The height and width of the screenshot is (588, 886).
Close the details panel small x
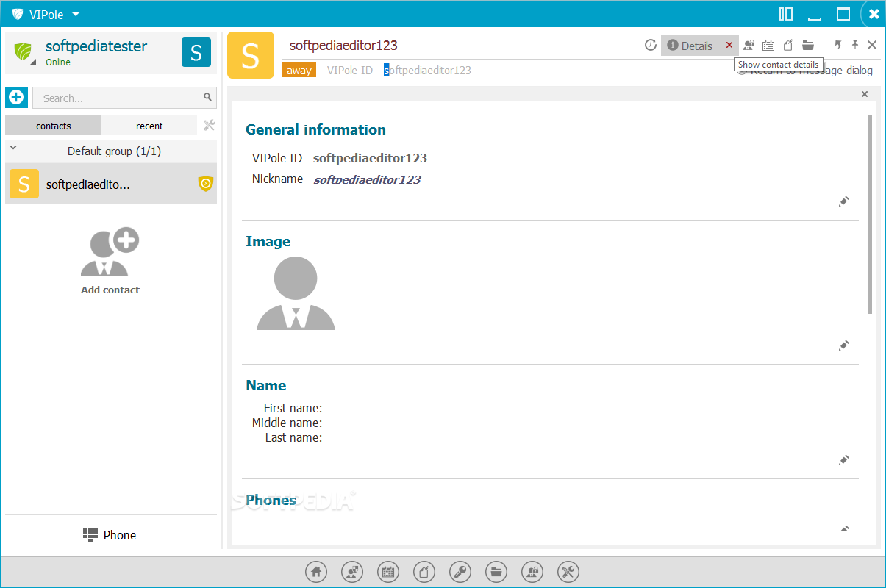click(x=865, y=94)
